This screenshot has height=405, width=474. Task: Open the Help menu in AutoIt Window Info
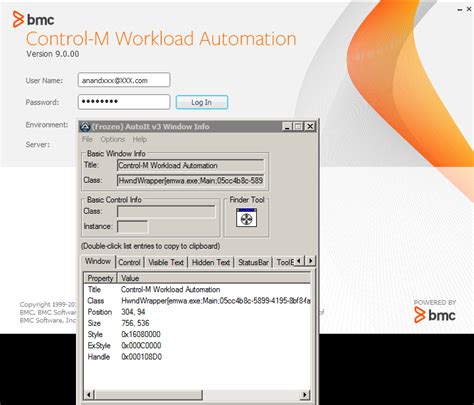(140, 139)
